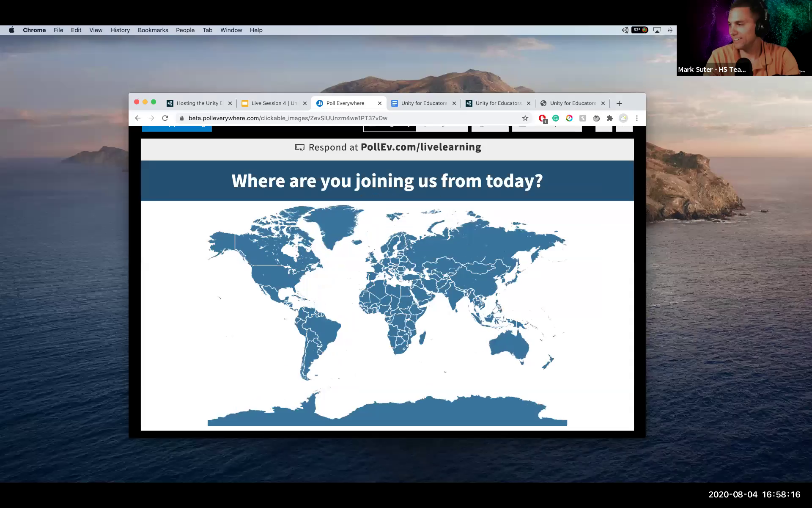Viewport: 812px width, 508px height.
Task: Open the Bookmarks menu in the menu bar
Action: pos(153,30)
